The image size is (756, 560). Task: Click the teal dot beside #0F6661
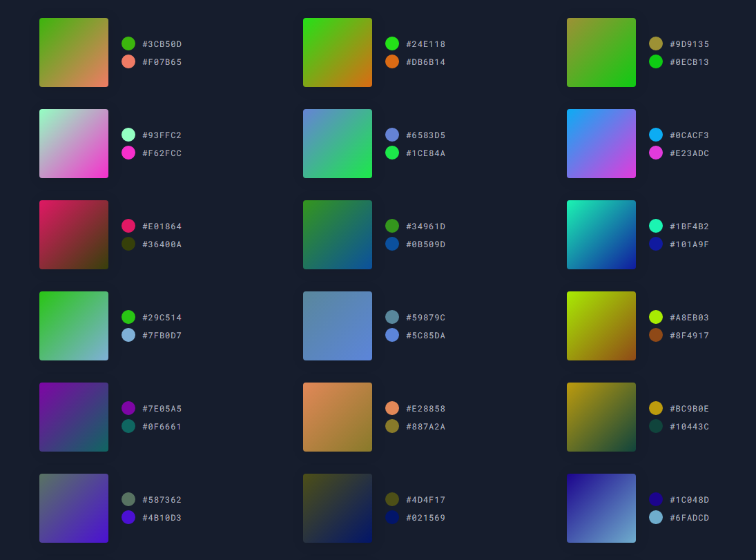click(x=128, y=427)
